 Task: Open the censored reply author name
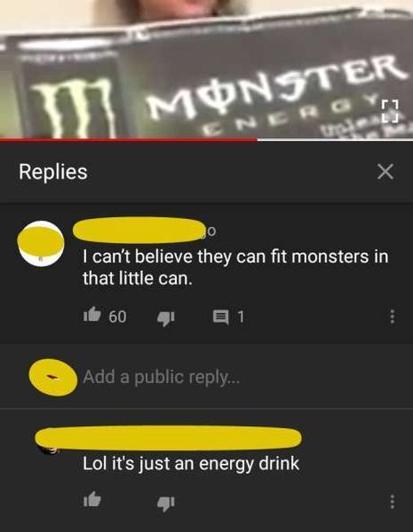click(168, 438)
